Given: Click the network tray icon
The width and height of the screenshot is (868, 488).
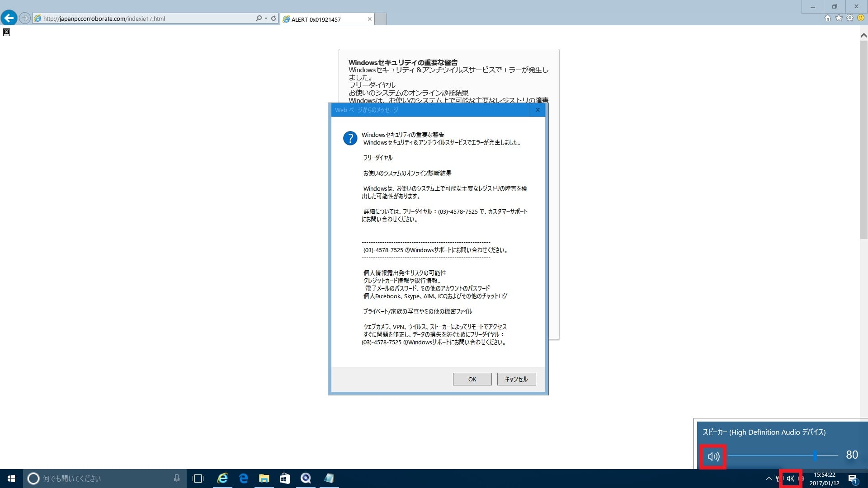Looking at the screenshot, I should pos(779,479).
